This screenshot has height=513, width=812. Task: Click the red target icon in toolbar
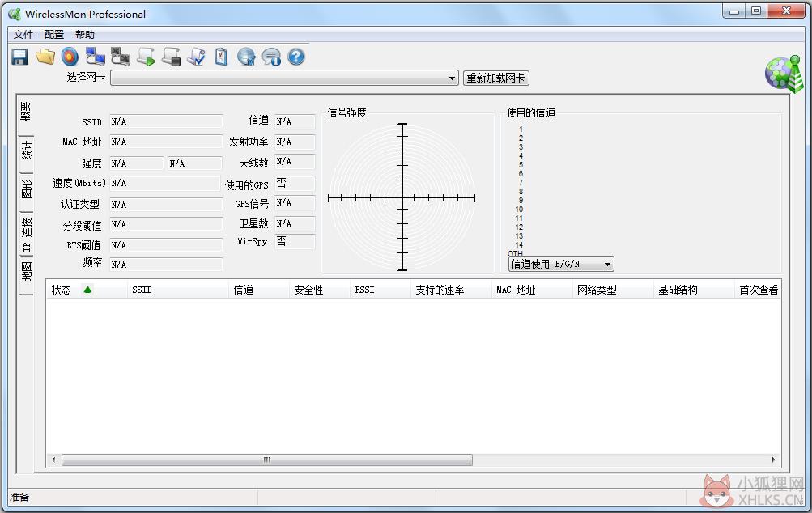[x=70, y=57]
